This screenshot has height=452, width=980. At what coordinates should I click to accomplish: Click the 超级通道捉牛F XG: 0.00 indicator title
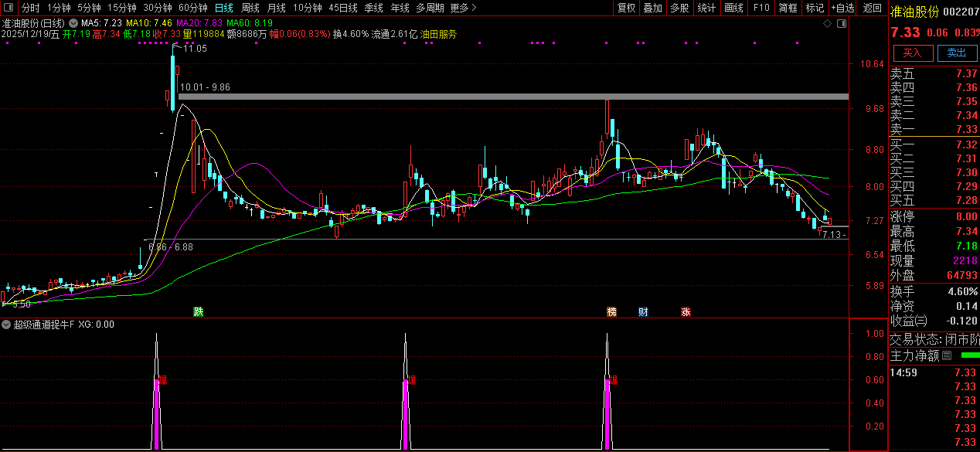64,325
